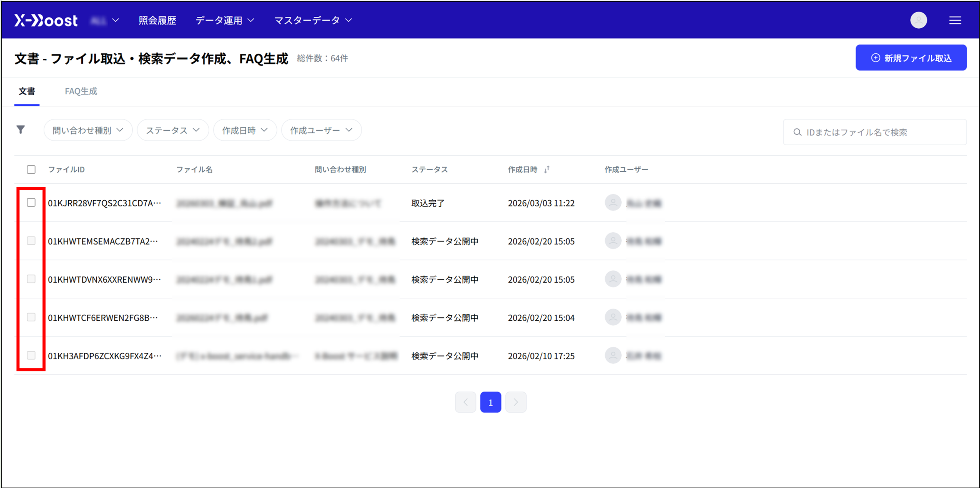Click the ファイル名 column header
980x488 pixels.
point(194,170)
